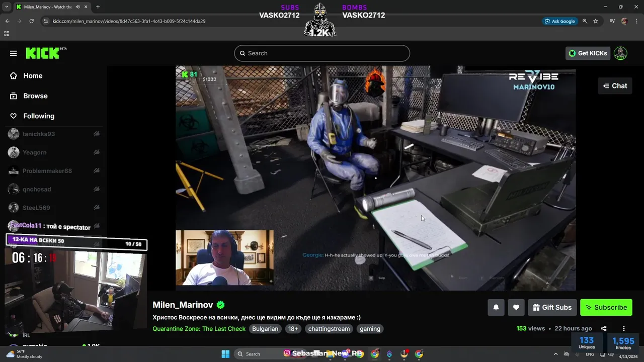Click Yeagorn avatar icon

tap(14, 152)
